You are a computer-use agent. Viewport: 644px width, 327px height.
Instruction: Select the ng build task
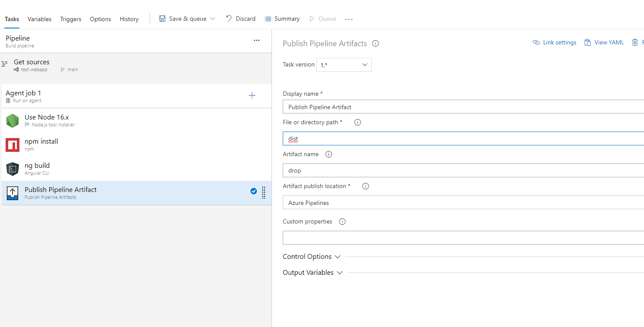[137, 169]
